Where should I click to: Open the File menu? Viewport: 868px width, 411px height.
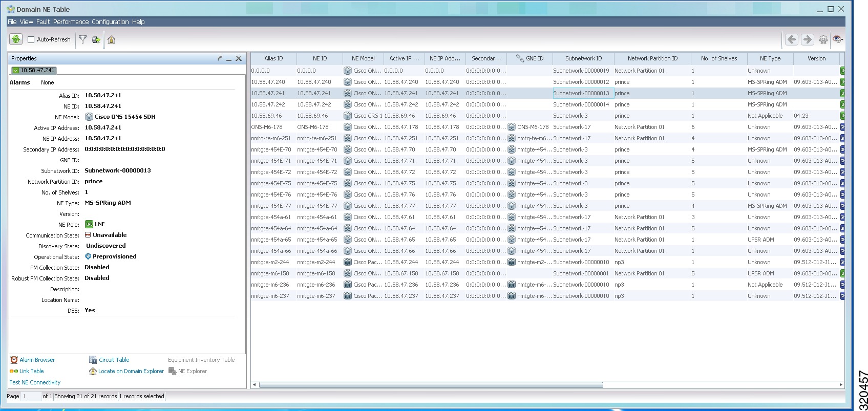tap(12, 22)
